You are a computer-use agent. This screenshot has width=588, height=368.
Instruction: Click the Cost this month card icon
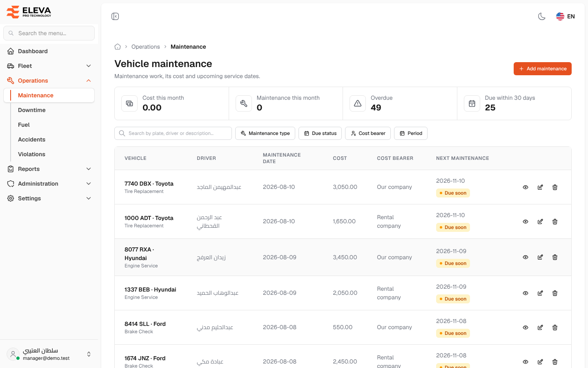(x=129, y=103)
